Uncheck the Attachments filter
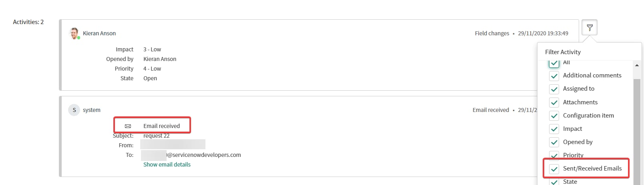Image resolution: width=644 pixels, height=185 pixels. [554, 102]
